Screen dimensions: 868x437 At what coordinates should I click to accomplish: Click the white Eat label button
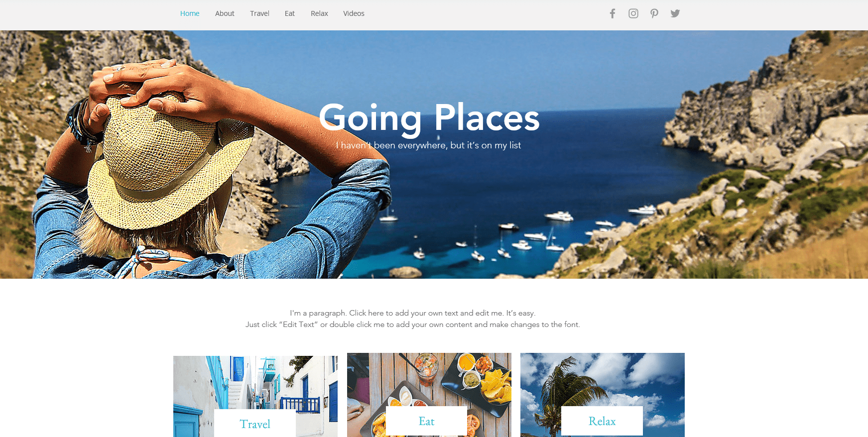(x=426, y=422)
